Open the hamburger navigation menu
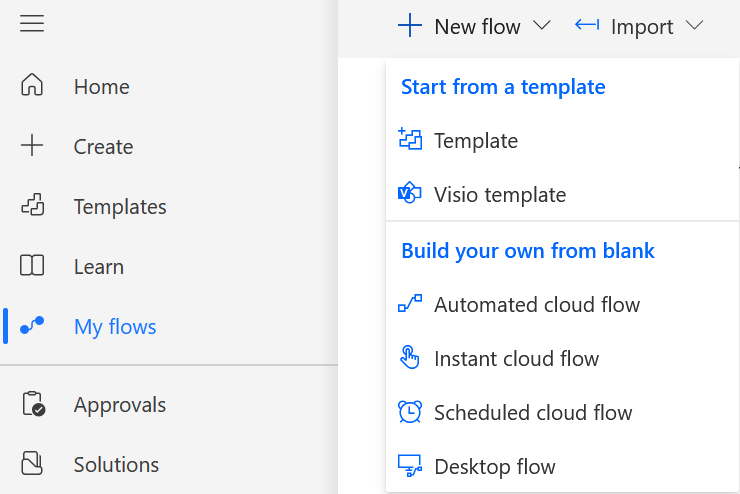Image resolution: width=740 pixels, height=494 pixels. 32,23
